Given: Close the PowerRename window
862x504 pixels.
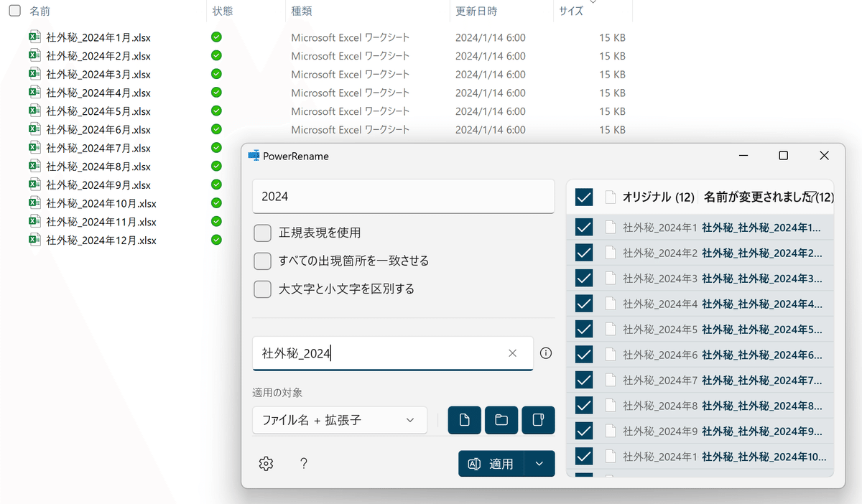Looking at the screenshot, I should tap(825, 156).
